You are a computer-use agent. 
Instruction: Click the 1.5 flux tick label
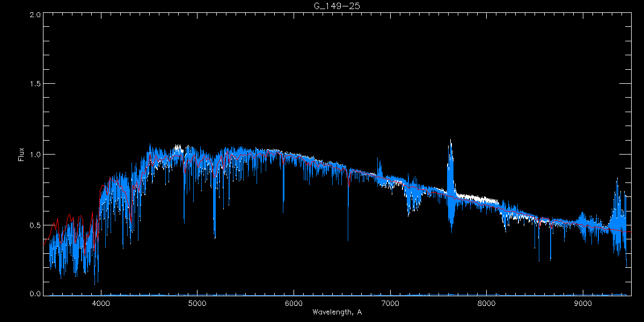click(35, 84)
